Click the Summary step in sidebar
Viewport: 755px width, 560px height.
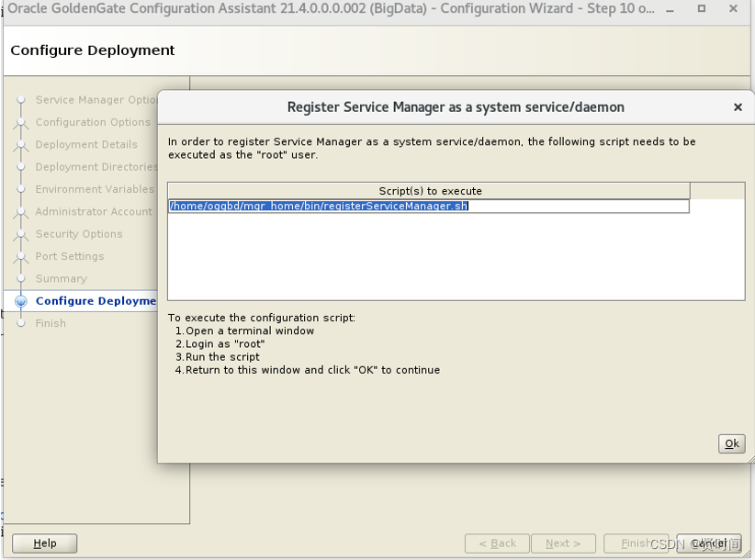(62, 278)
